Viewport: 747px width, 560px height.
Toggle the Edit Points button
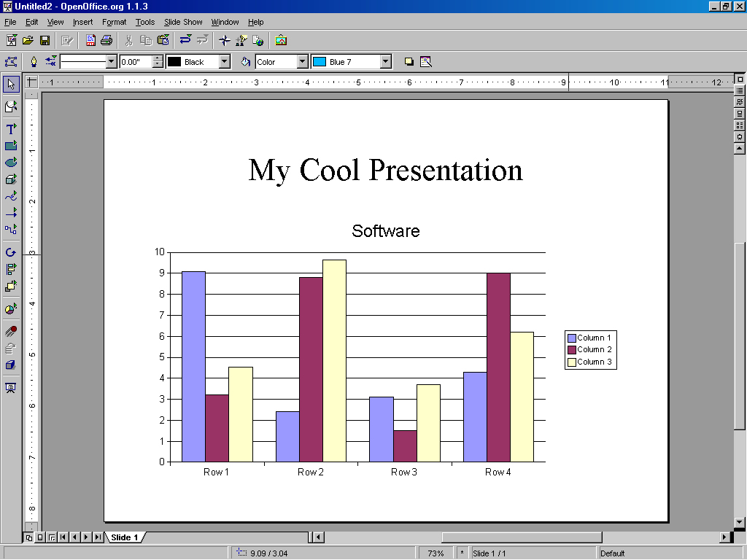(x=11, y=62)
